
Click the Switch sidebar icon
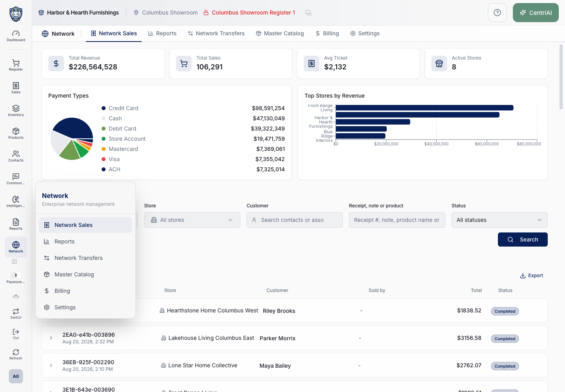tap(16, 314)
